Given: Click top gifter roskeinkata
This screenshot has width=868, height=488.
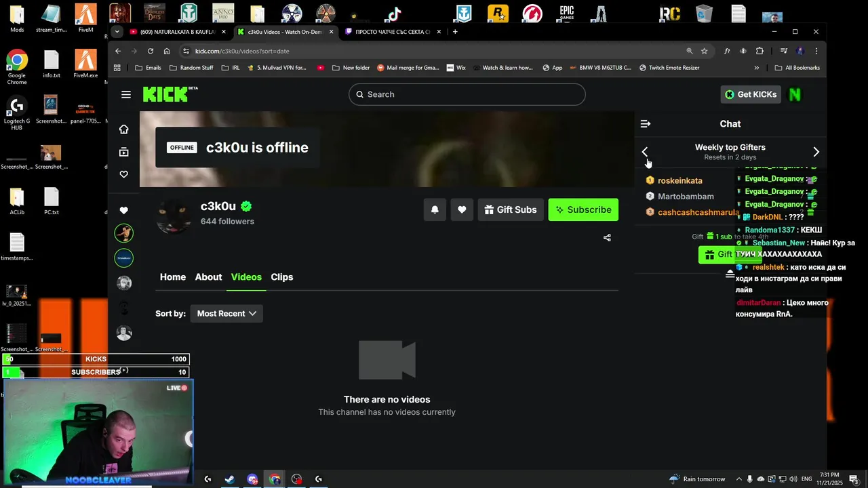Looking at the screenshot, I should coord(680,180).
